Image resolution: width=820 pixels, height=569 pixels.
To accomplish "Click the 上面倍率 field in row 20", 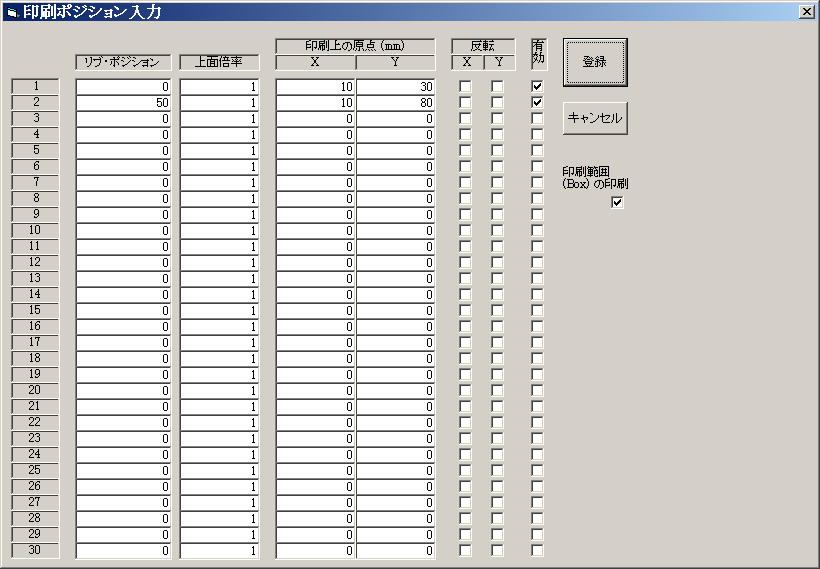I will 219,391.
